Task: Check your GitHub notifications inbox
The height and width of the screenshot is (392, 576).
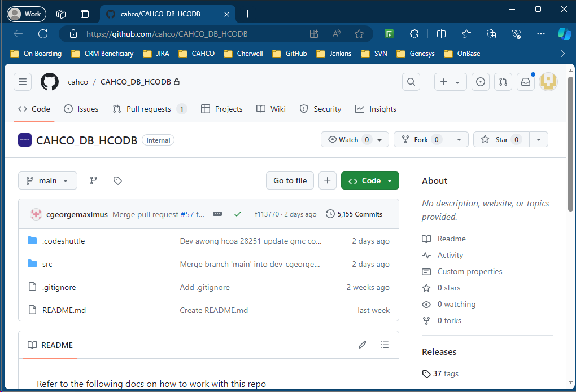Action: click(x=525, y=81)
